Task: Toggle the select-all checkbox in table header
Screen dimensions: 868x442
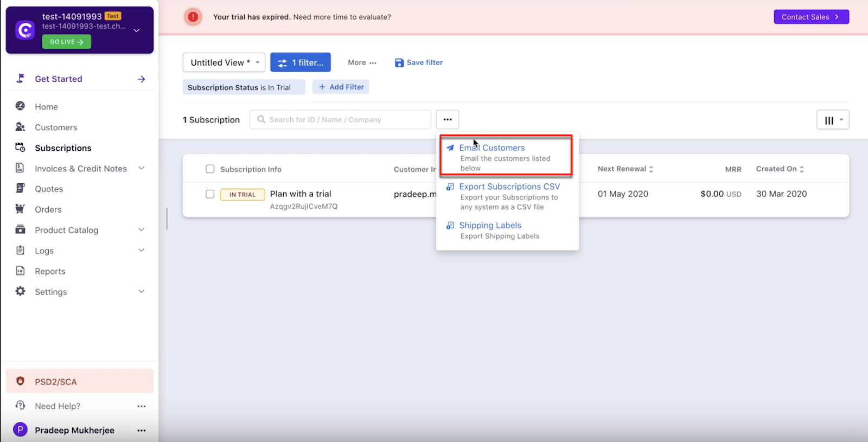Action: (210, 169)
